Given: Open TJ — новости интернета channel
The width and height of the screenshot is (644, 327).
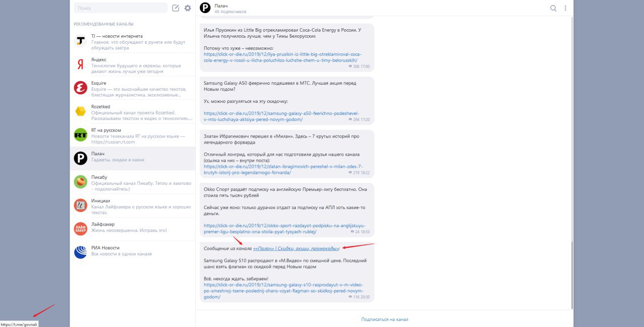Looking at the screenshot, I should (132, 41).
